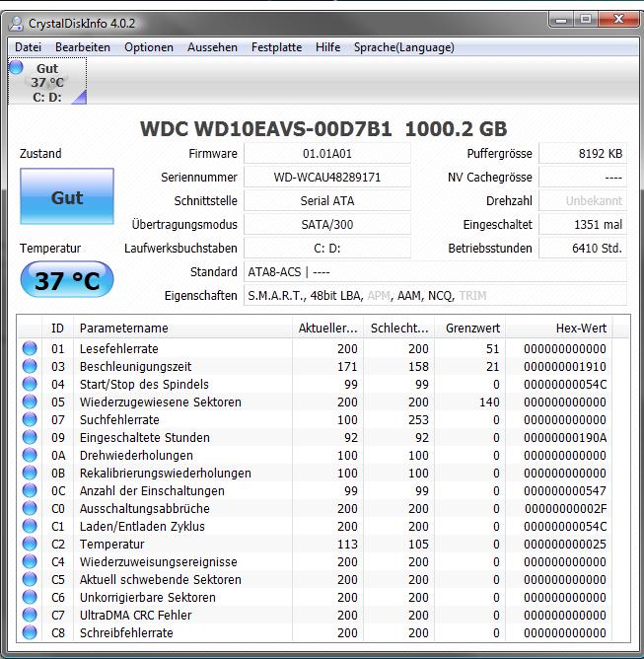Minimize the CrystalDiskInfo window
This screenshot has height=659, width=644.
pyautogui.click(x=562, y=20)
